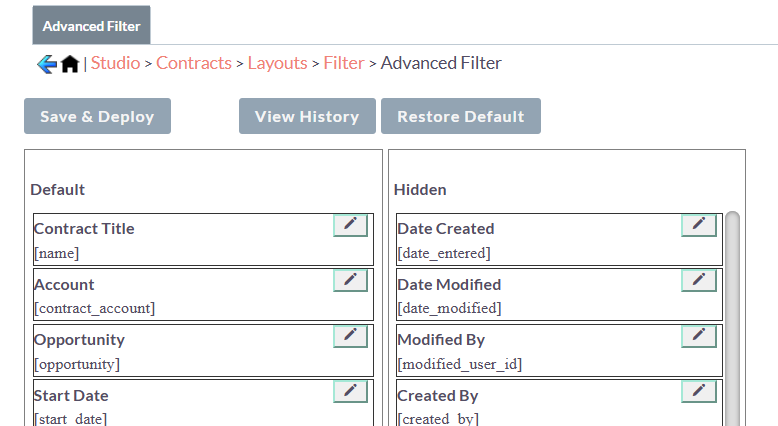Edit the Modified By field pencil icon

click(x=699, y=336)
